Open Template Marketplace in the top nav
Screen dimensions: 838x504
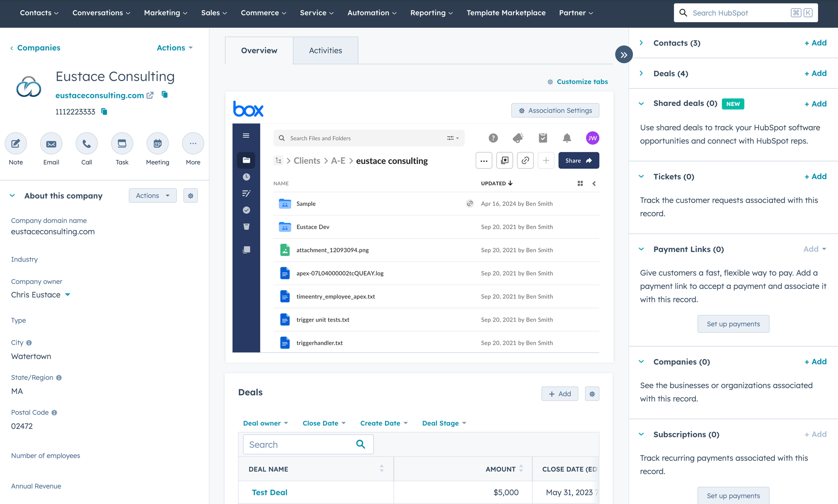pyautogui.click(x=506, y=13)
